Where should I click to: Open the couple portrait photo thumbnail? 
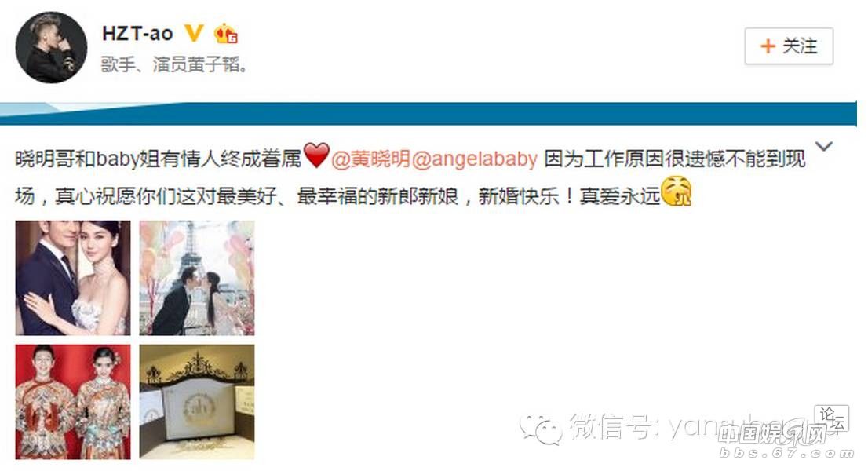pyautogui.click(x=73, y=278)
